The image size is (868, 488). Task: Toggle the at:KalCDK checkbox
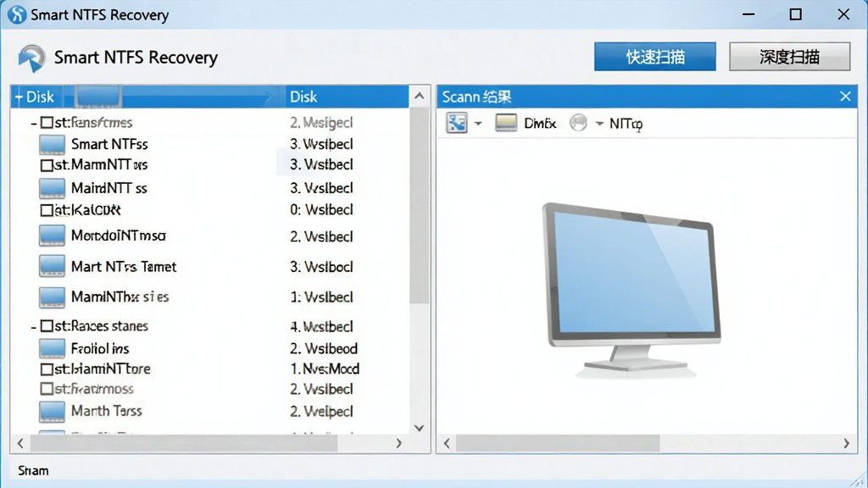(47, 210)
